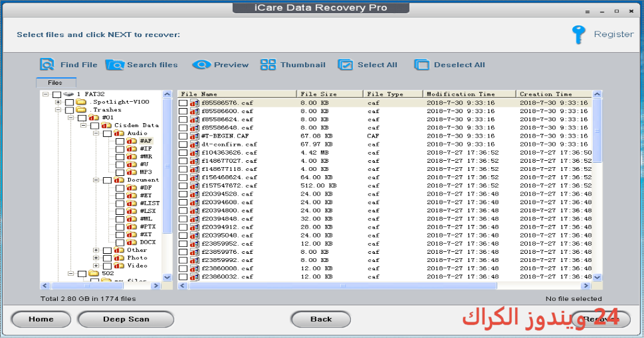Viewport: 644px width, 338px height.
Task: Sort by Modification Time column header
Action: click(469, 94)
